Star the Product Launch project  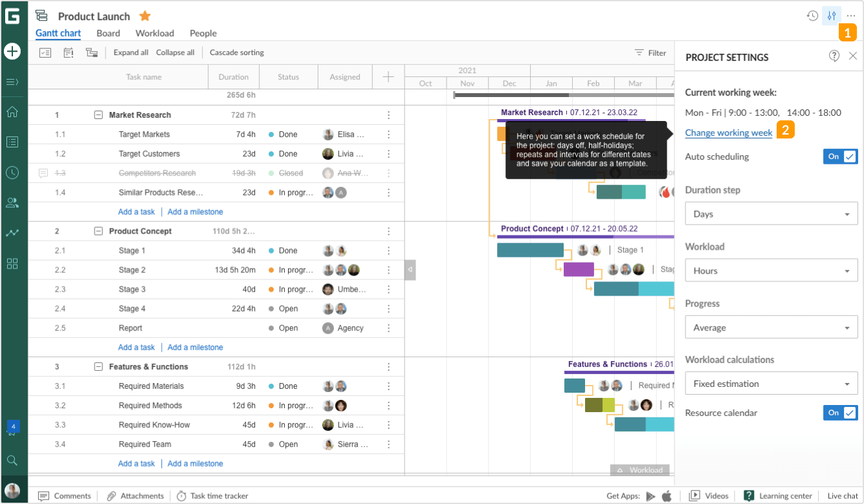144,16
